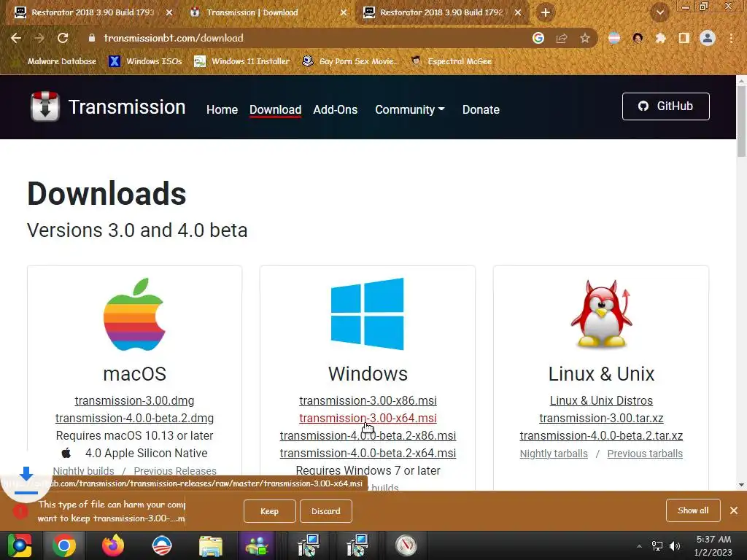
Task: Go back to previous page
Action: coord(16,38)
